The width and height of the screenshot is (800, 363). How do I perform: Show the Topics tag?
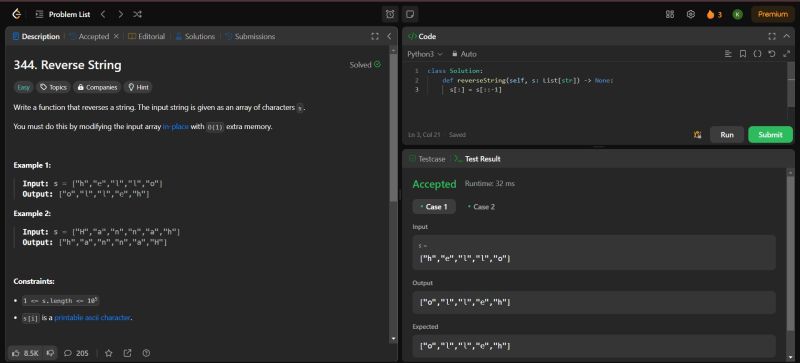54,87
